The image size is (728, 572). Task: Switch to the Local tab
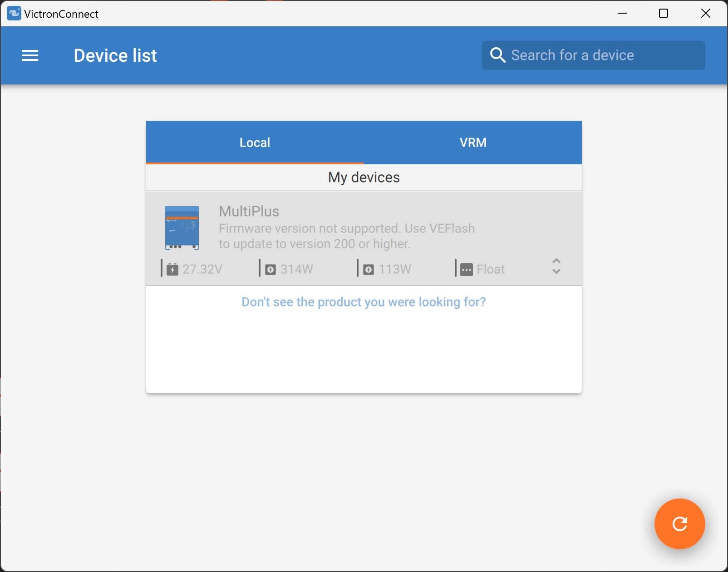[x=255, y=143]
